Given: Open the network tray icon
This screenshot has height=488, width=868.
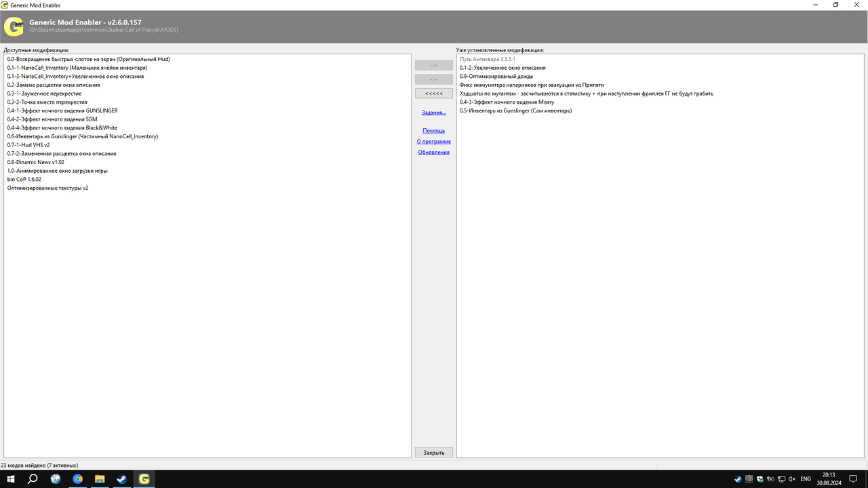Looking at the screenshot, I should click(781, 479).
